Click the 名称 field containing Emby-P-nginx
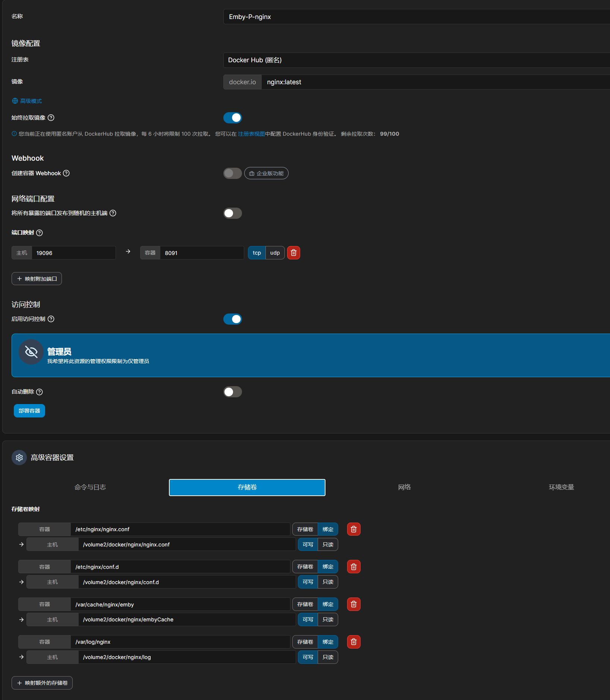 416,17
